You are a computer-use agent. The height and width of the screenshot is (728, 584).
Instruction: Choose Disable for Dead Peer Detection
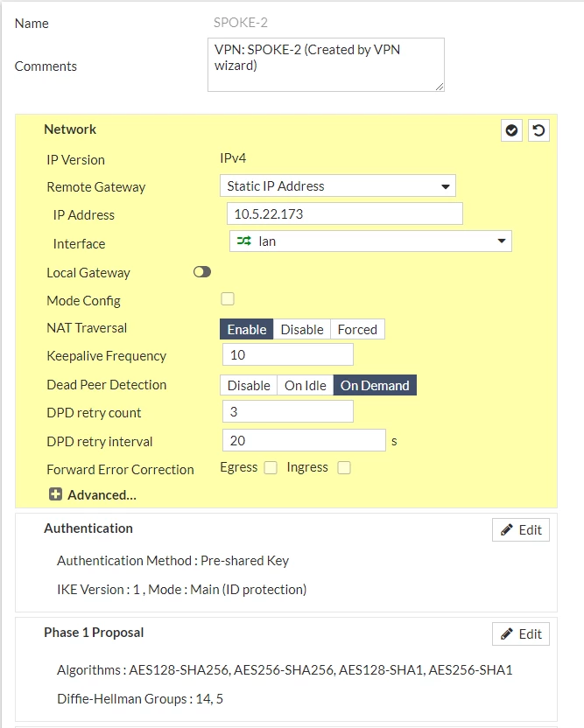[249, 385]
